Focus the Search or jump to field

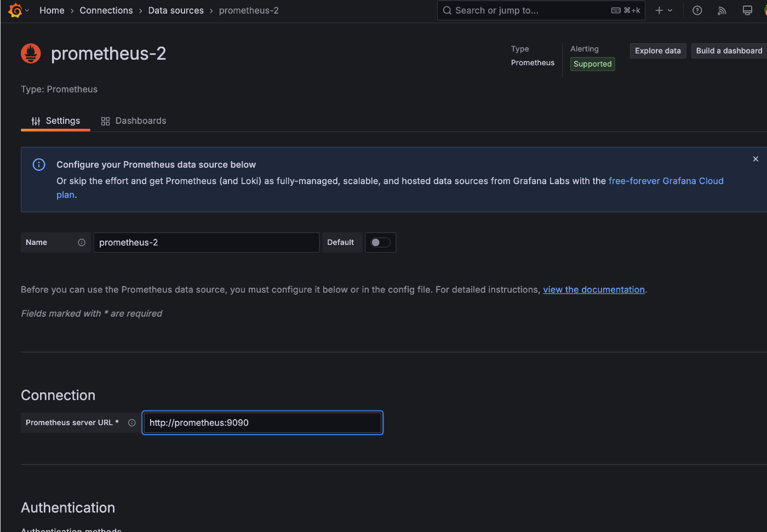tap(526, 10)
